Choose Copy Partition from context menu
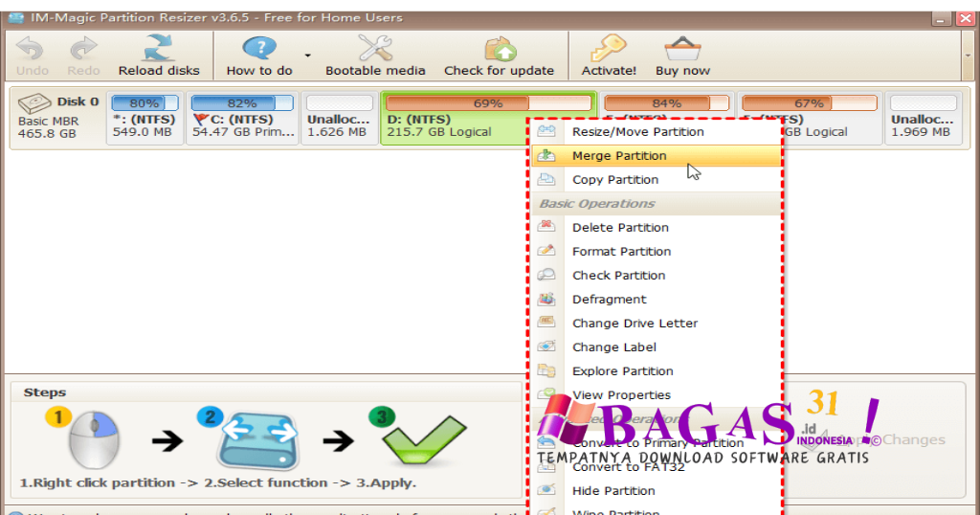The width and height of the screenshot is (980, 515). [x=657, y=179]
